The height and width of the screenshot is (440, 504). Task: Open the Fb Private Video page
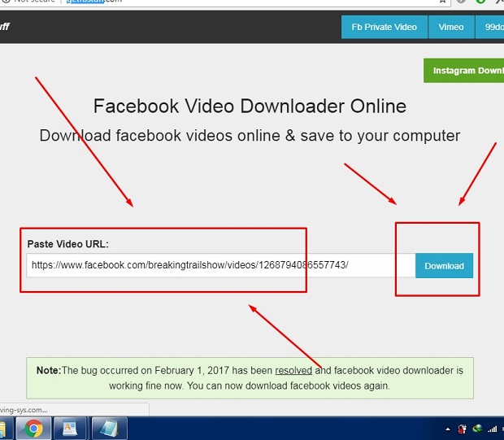(385, 27)
